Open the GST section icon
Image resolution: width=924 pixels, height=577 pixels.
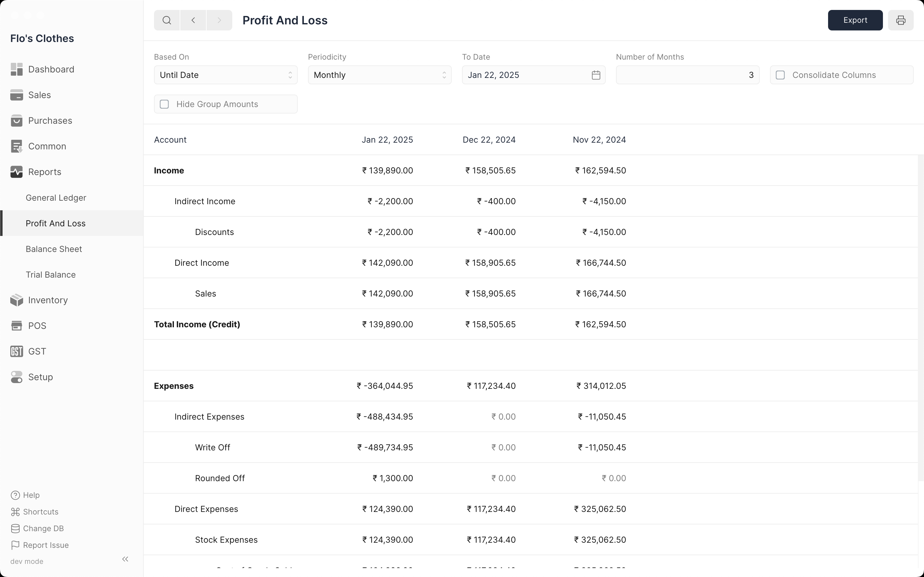click(16, 351)
